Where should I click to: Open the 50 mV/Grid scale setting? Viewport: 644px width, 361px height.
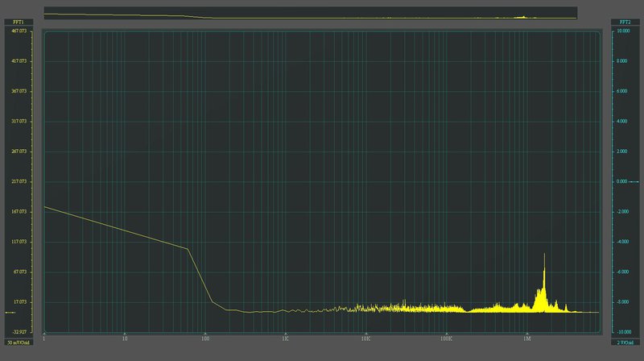pyautogui.click(x=19, y=342)
